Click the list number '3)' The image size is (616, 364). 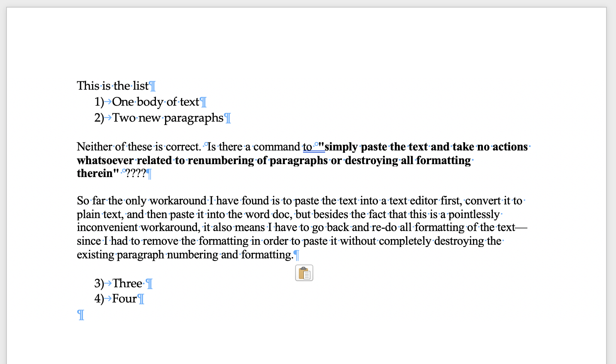coord(99,283)
